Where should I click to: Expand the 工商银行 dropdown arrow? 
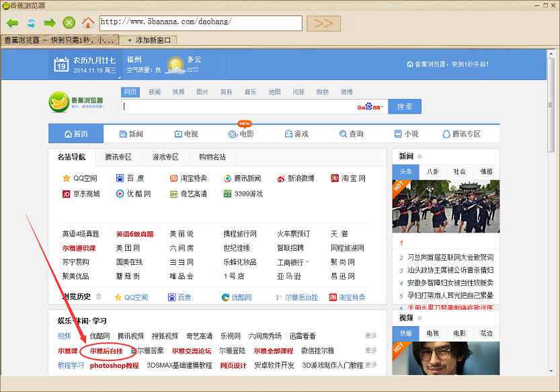point(307,263)
